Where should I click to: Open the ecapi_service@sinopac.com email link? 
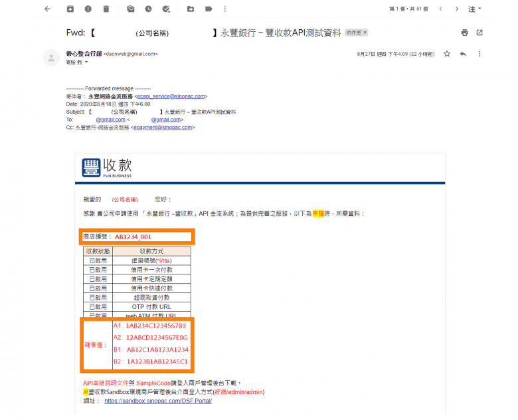[171, 96]
